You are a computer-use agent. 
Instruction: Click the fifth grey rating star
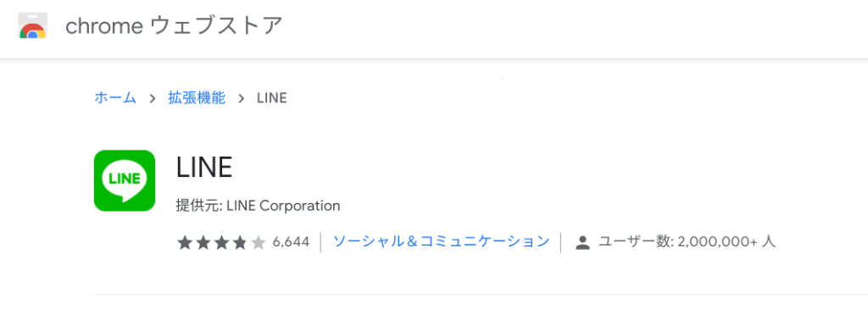coord(259,242)
